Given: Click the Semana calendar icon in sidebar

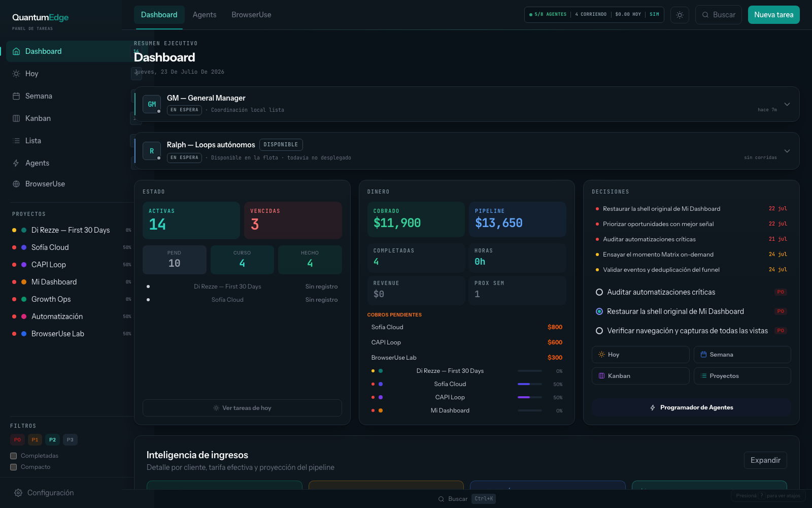Looking at the screenshot, I should click(16, 96).
